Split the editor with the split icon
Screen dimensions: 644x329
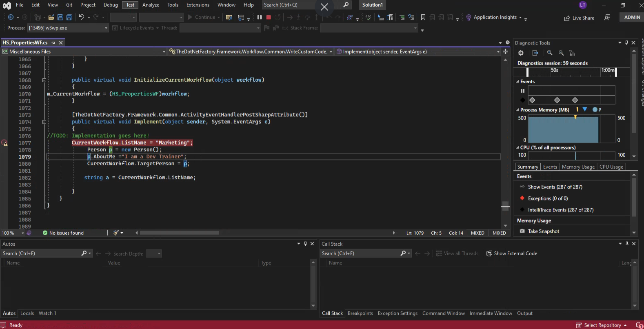pos(505,51)
